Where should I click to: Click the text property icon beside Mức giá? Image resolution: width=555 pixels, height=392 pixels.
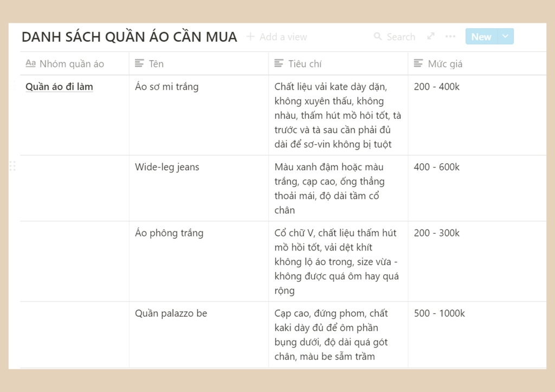418,63
